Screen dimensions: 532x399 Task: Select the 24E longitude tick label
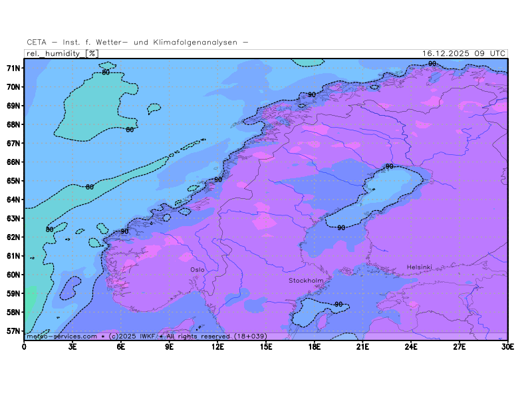(x=411, y=346)
